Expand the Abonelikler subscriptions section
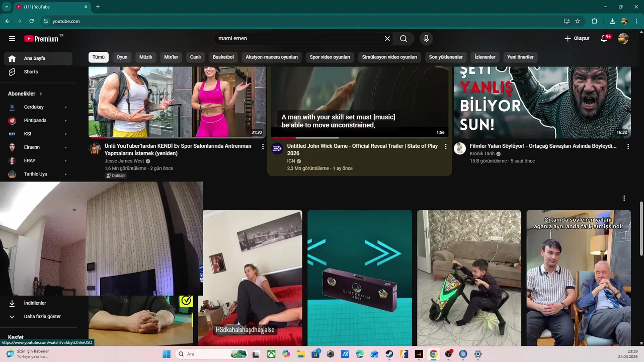Screen dimensions: 644x362 [x=25, y=94]
